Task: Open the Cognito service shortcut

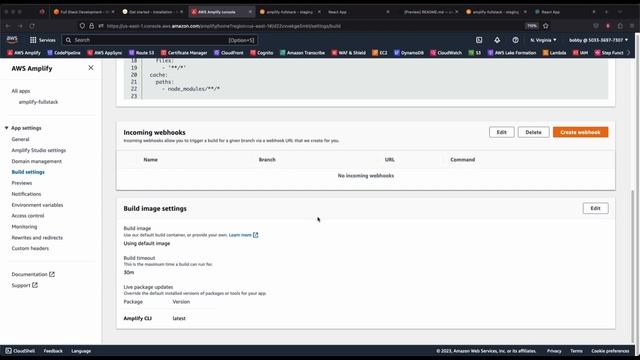Action: tap(262, 53)
